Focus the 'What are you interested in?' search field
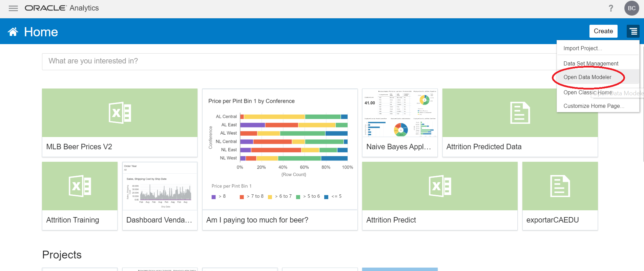This screenshot has height=271, width=644. pos(299,61)
